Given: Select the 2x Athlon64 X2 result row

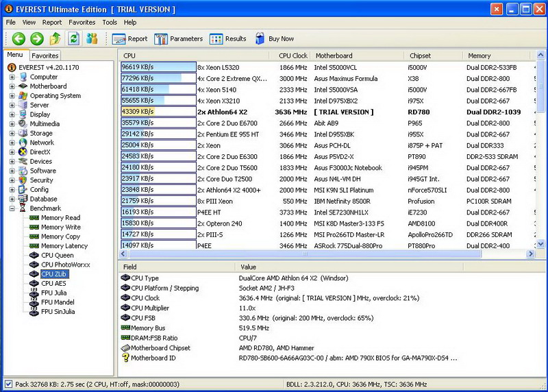Looking at the screenshot, I should point(328,112).
